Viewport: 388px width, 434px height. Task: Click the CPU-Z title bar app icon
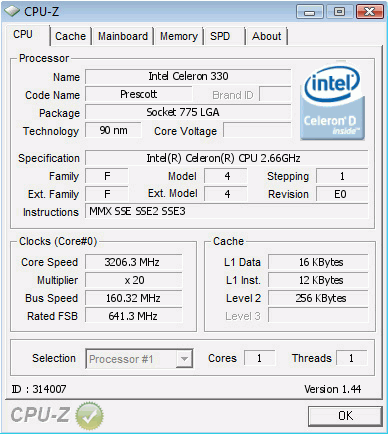pyautogui.click(x=12, y=11)
